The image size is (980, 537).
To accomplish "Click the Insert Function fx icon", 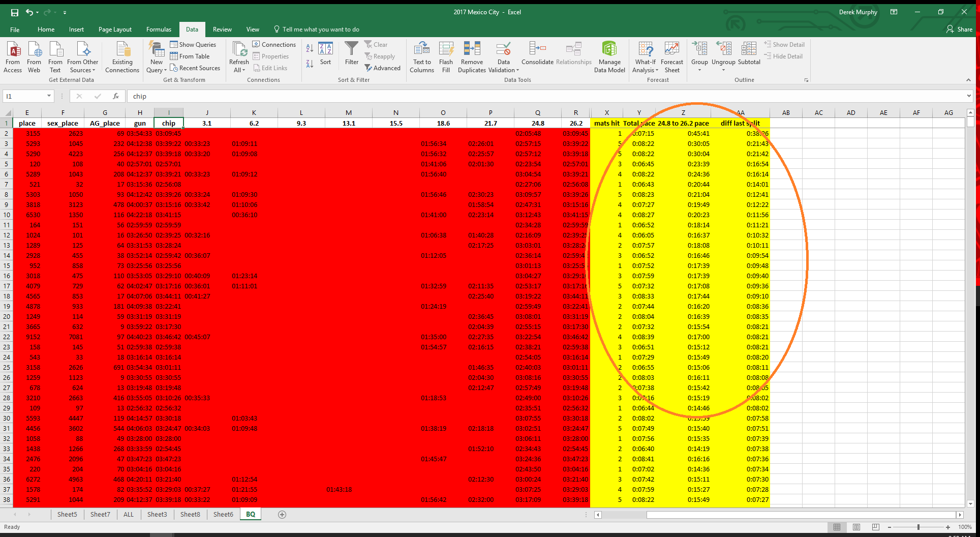I will (x=116, y=96).
